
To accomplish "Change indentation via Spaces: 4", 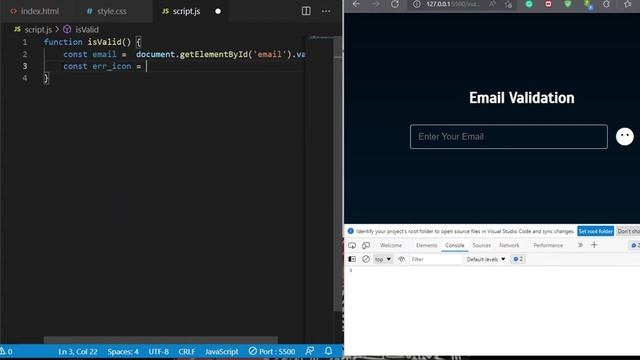I will (x=123, y=351).
